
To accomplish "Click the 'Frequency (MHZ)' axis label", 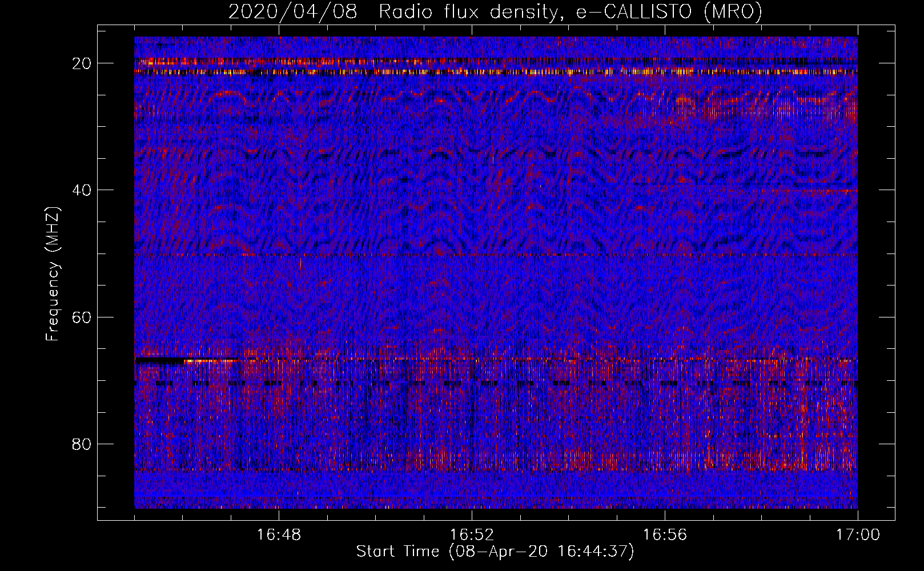I will [x=53, y=274].
